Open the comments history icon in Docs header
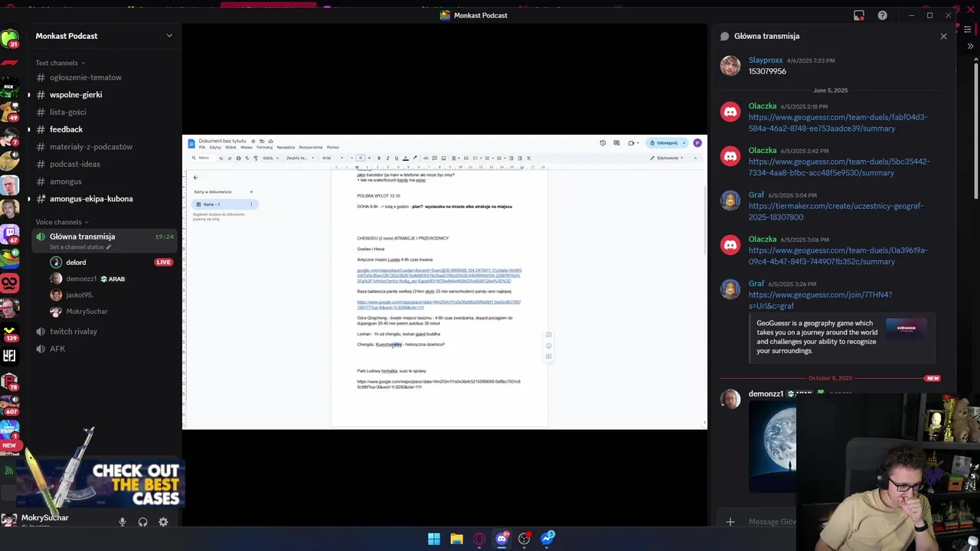 [x=616, y=143]
